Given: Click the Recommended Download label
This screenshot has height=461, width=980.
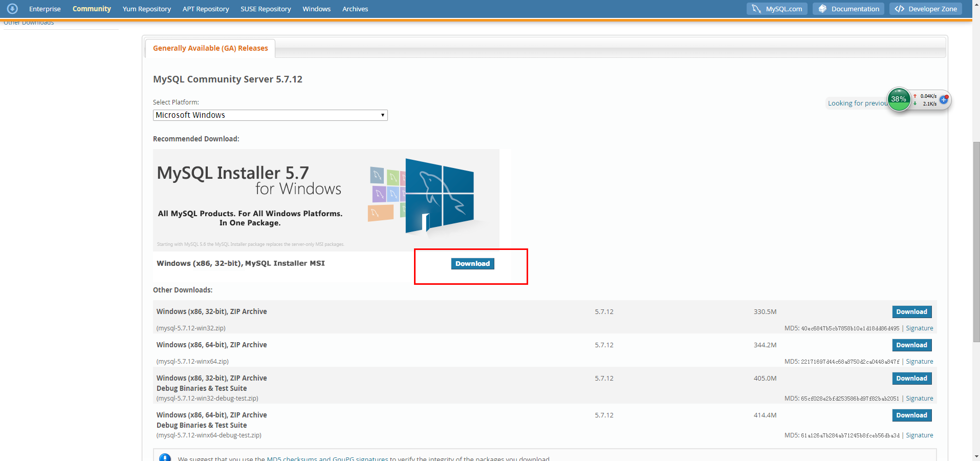Looking at the screenshot, I should pos(196,139).
